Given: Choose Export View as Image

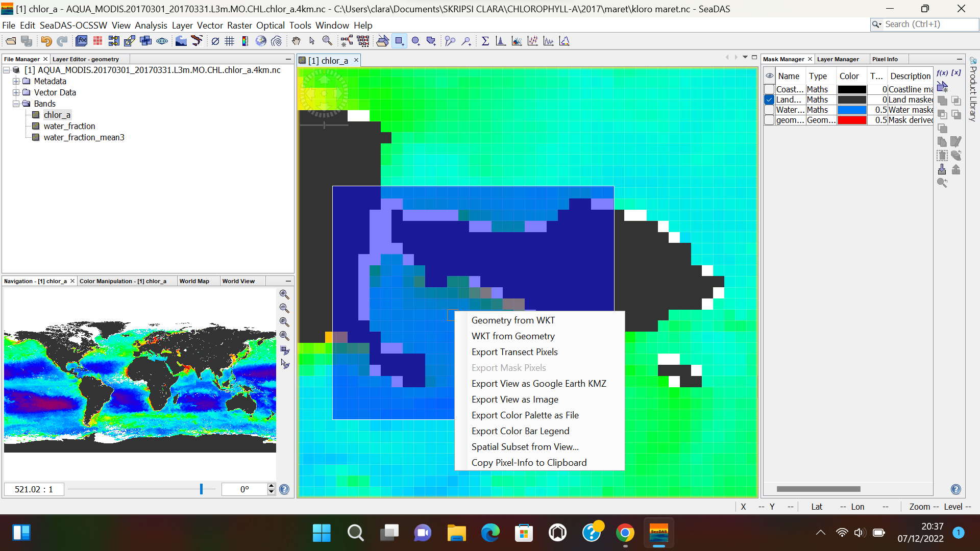Looking at the screenshot, I should point(540,399).
